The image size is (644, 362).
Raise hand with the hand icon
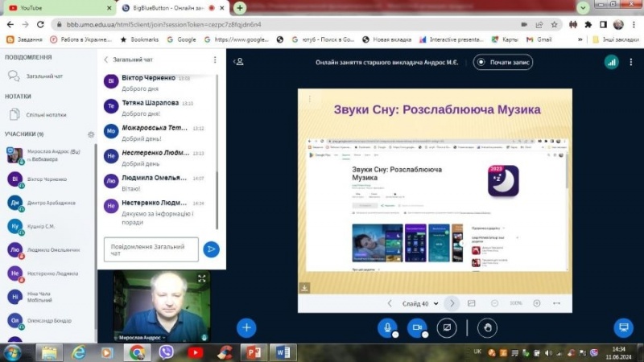(x=487, y=327)
